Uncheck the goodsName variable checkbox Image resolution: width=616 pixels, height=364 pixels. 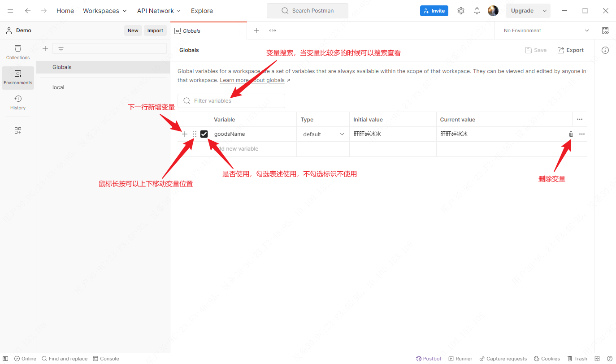204,134
